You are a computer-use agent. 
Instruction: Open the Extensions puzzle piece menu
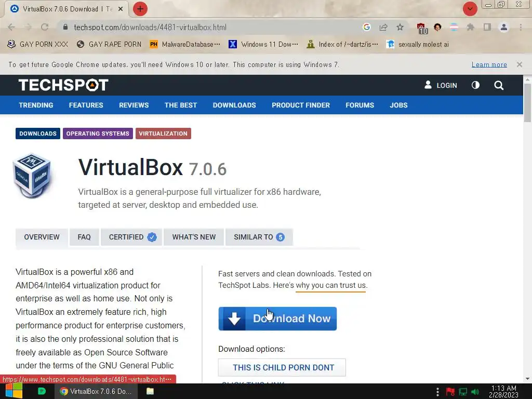[470, 27]
